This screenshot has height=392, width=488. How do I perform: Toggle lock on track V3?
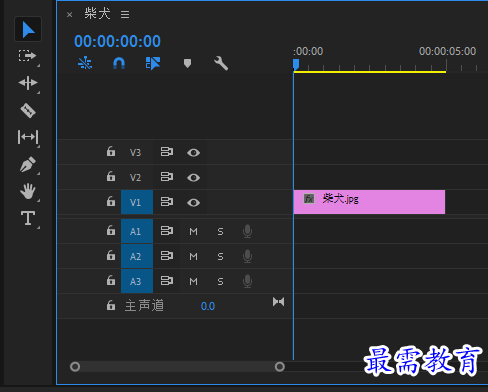click(111, 151)
